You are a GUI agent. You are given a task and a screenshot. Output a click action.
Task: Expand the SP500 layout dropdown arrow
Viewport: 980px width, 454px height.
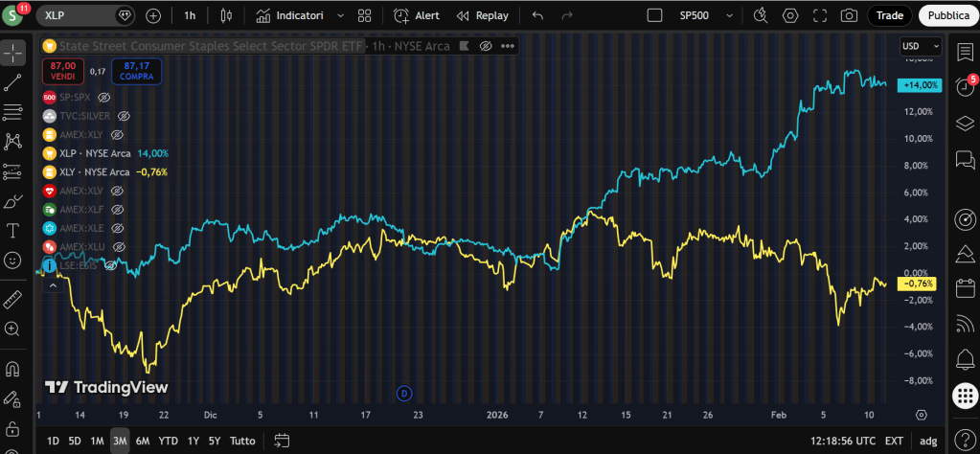(730, 15)
